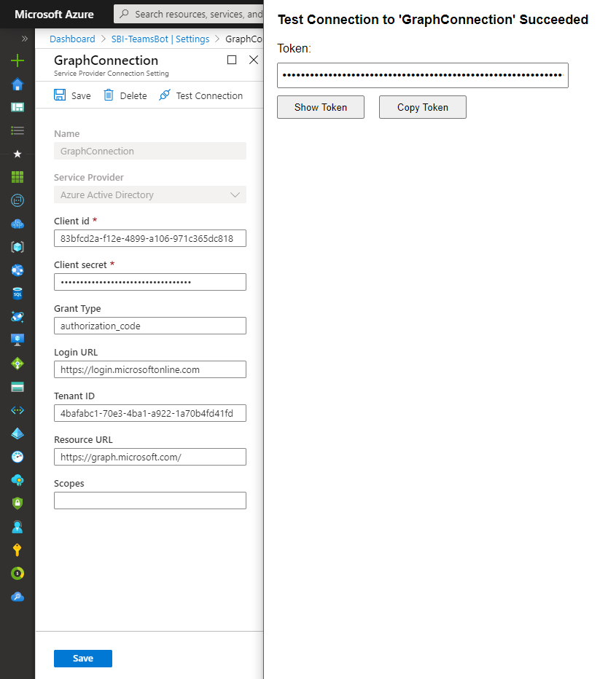Open Azure Active Directory pyramid icon
The width and height of the screenshot is (616, 679).
17,433
